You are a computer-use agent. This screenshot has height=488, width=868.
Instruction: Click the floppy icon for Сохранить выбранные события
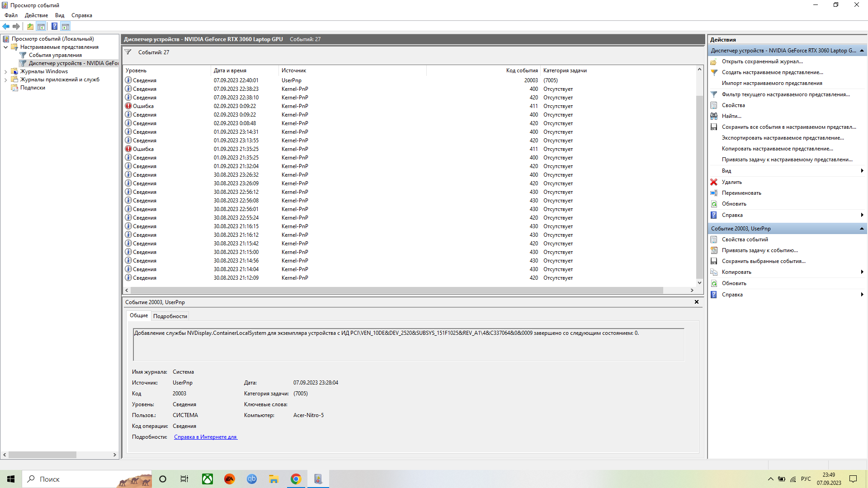[x=714, y=261]
